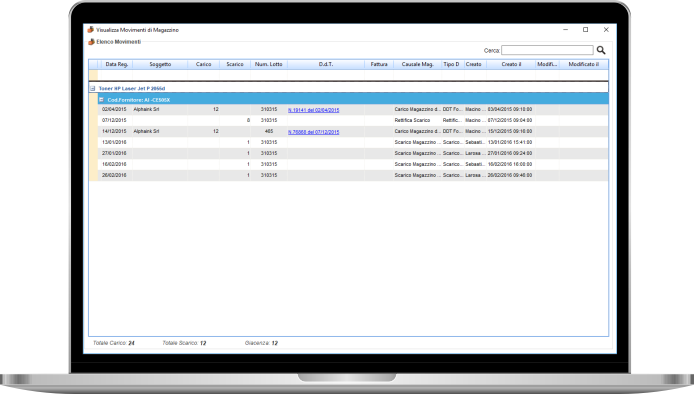The width and height of the screenshot is (694, 394).
Task: Maximize the Visualizza Movimenti window
Action: pos(586,30)
